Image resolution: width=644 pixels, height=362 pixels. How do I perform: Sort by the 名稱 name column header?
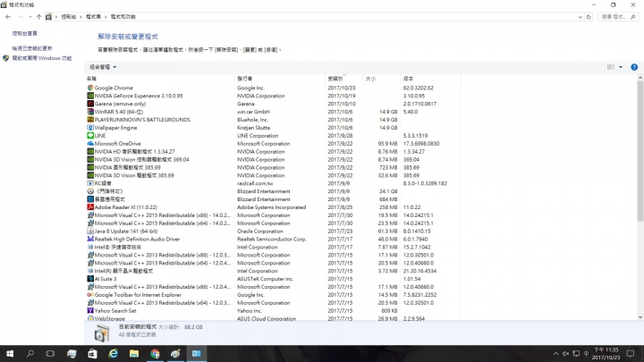pos(159,79)
